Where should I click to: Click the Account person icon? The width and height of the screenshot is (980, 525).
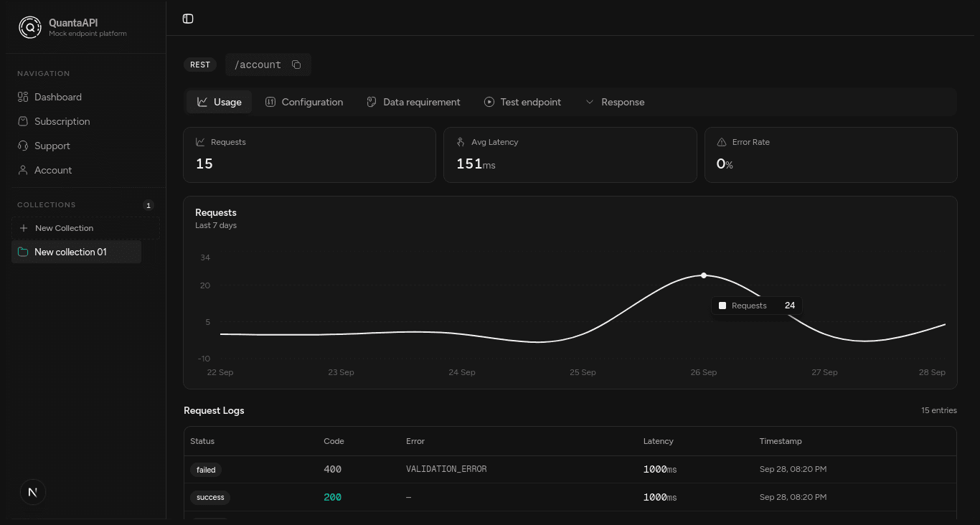pos(23,170)
